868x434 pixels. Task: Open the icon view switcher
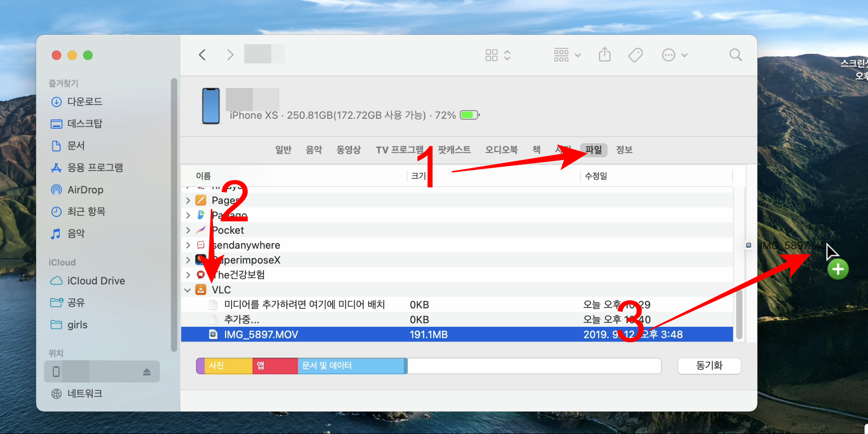tap(498, 55)
